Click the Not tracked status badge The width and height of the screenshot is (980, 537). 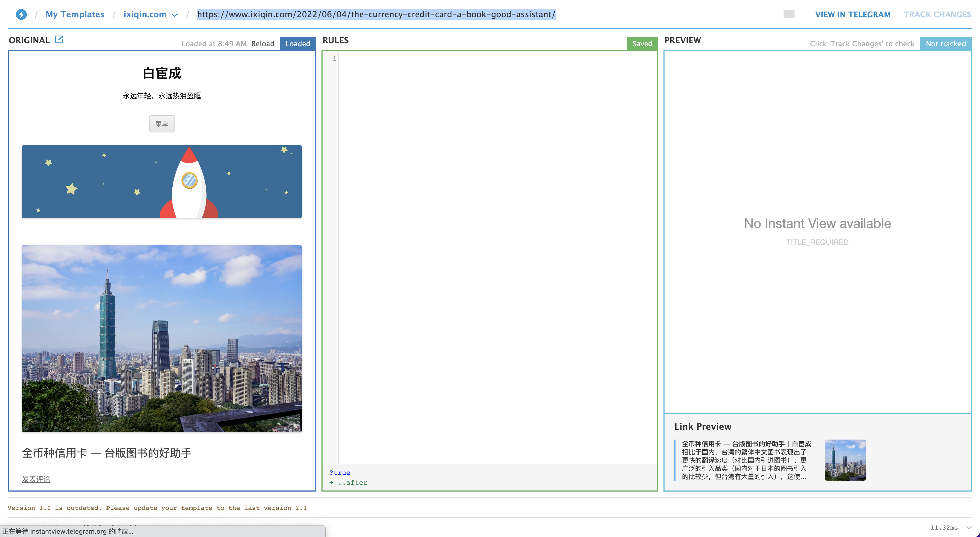945,44
